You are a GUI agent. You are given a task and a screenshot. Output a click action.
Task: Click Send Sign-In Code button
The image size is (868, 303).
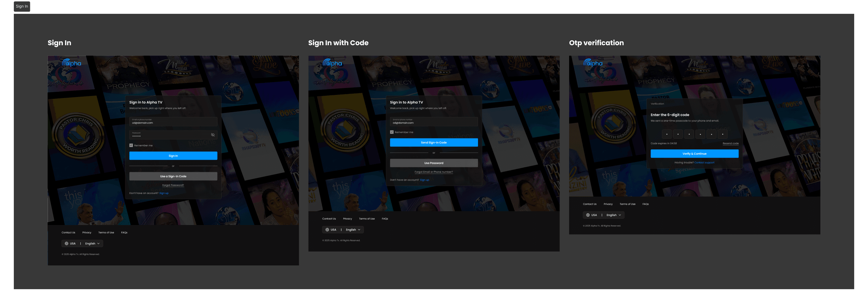[x=434, y=143]
